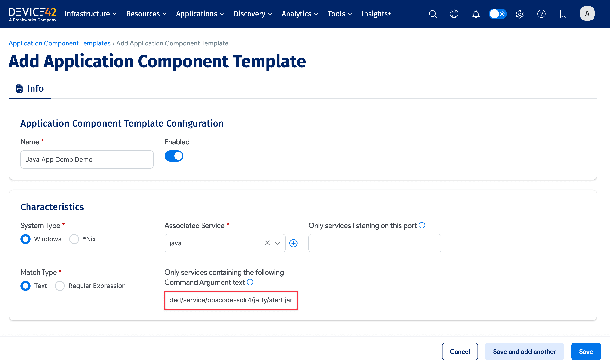Clear the java Associated Service selection

[x=267, y=243]
